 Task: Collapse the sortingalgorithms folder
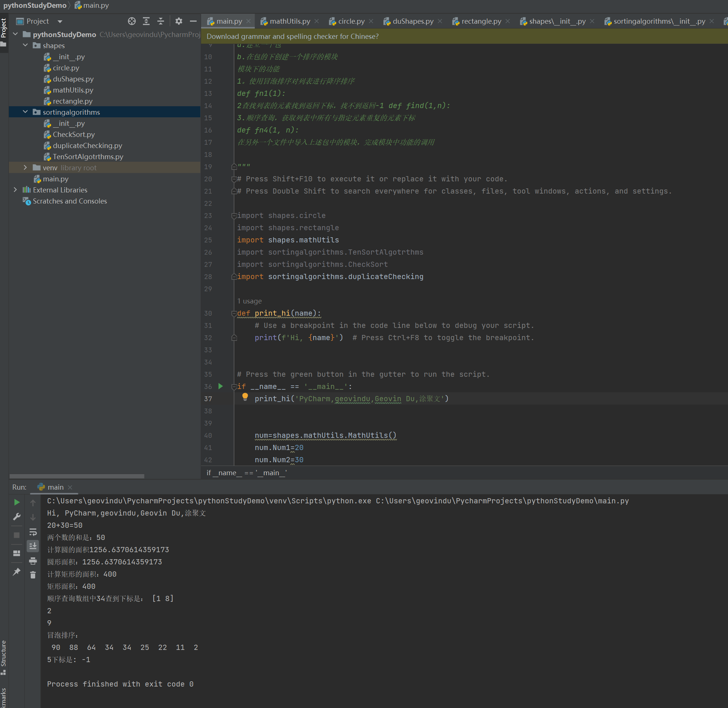[x=25, y=112]
